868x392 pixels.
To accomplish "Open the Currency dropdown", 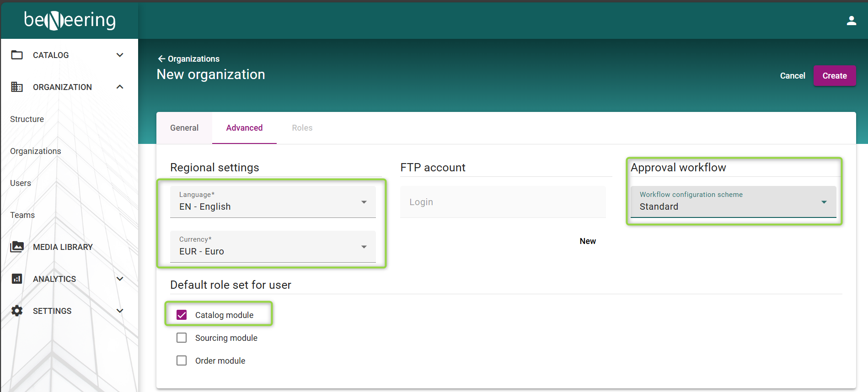I will (273, 247).
